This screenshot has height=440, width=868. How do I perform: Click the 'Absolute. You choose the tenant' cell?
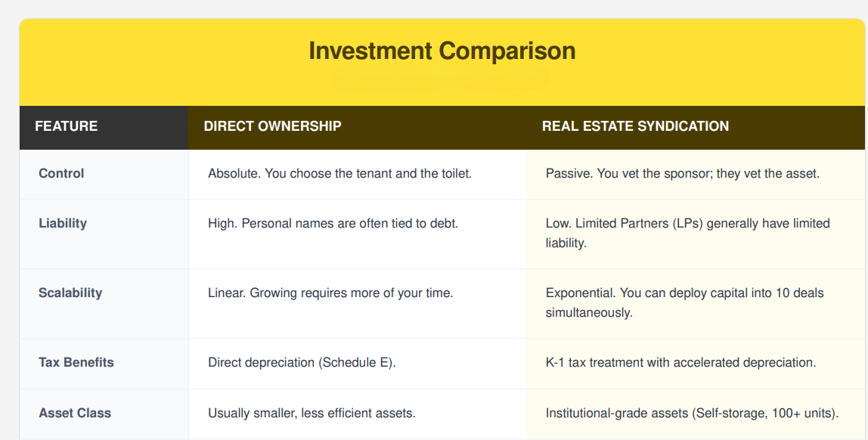tap(357, 175)
